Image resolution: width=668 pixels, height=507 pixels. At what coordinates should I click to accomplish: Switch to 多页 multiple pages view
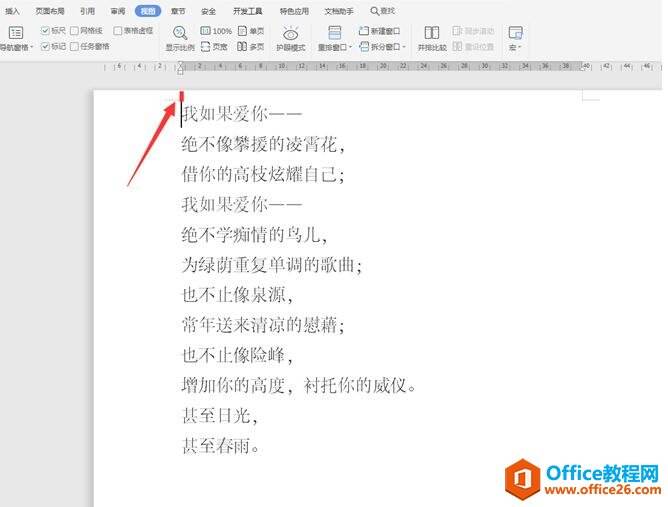coord(250,46)
